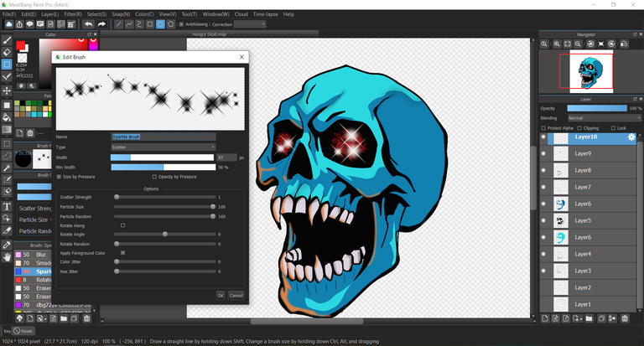This screenshot has width=644, height=346.
Task: Adjust the Min Width slider
Action: 164,167
